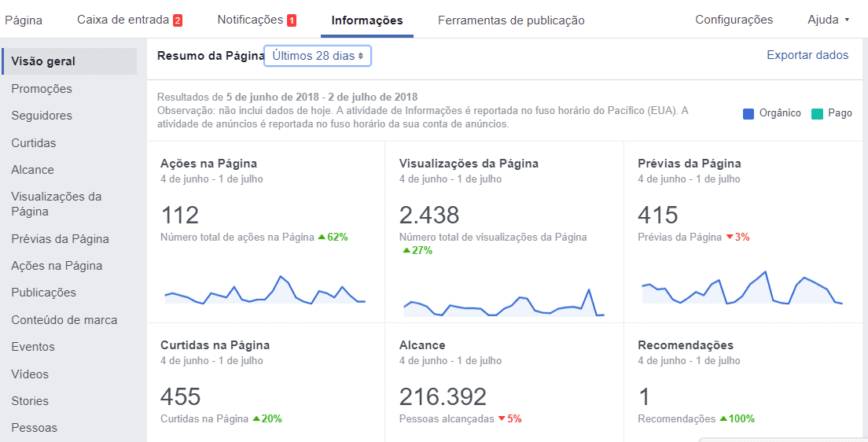Select the Informações tab
The width and height of the screenshot is (868, 442).
coord(367,20)
